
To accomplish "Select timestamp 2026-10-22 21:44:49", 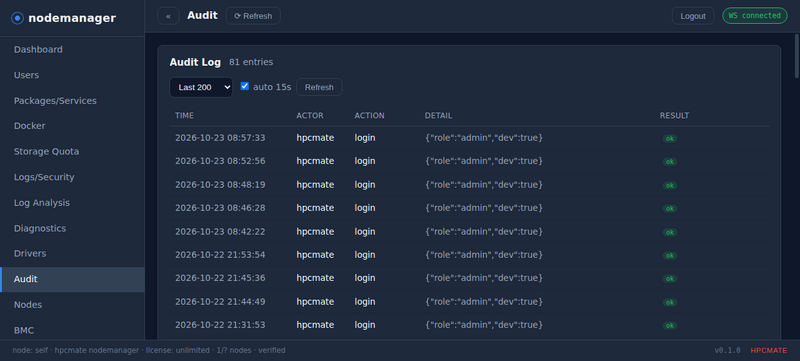I will (220, 301).
